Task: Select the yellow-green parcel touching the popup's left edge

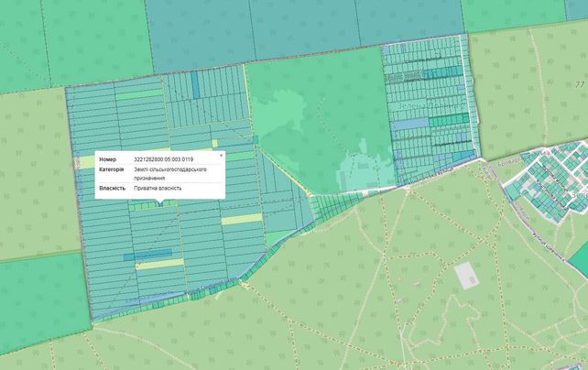Action: pyautogui.click(x=87, y=162)
